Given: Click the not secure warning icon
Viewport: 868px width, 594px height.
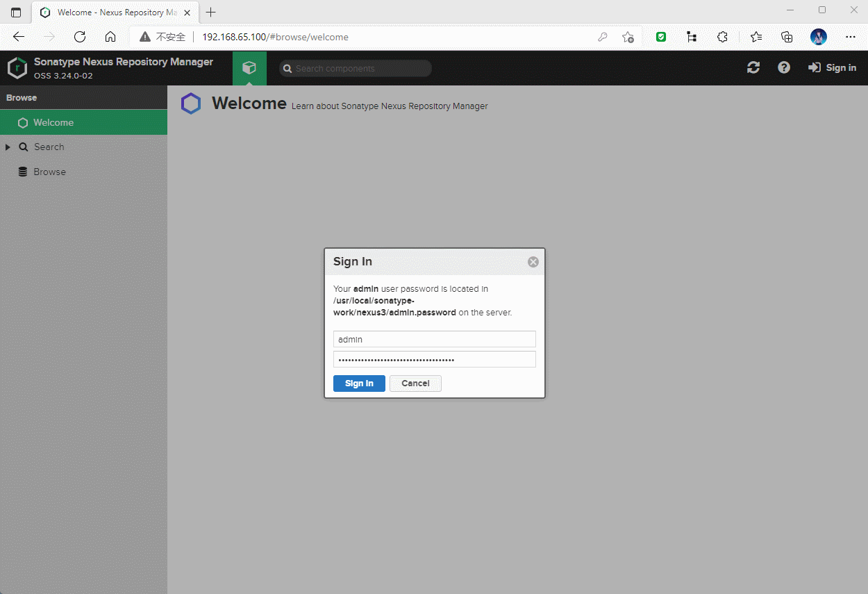Looking at the screenshot, I should click(x=145, y=37).
